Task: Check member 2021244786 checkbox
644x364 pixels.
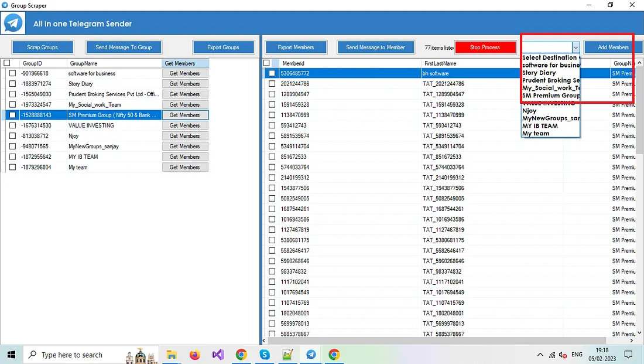Action: tap(272, 83)
